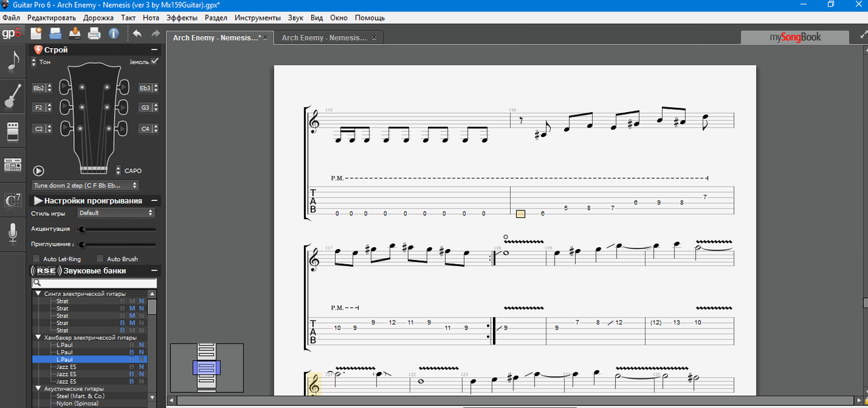Adjust the Тон stepper arrows
868x408 pixels.
35,62
